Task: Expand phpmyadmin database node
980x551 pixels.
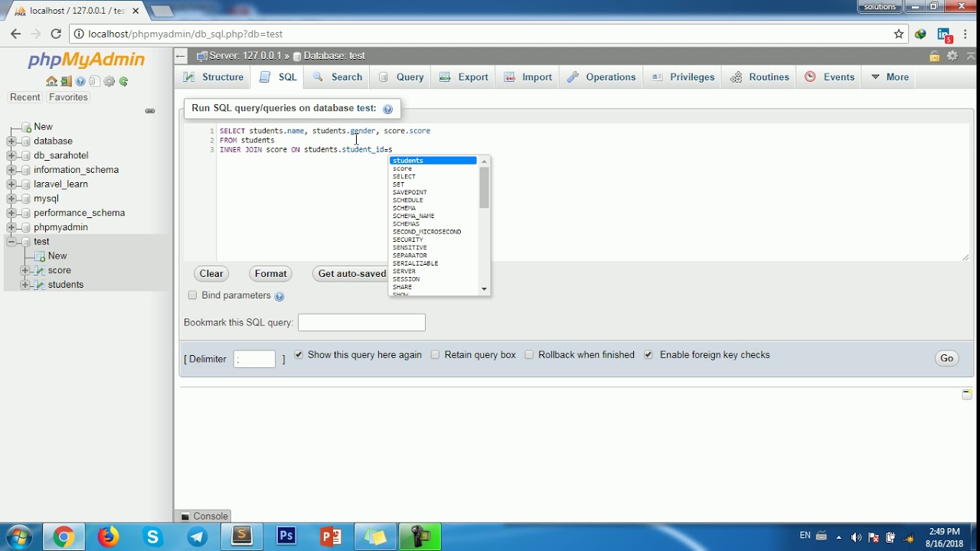Action: click(11, 227)
